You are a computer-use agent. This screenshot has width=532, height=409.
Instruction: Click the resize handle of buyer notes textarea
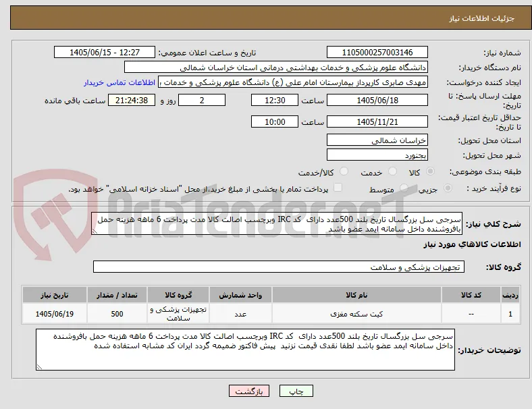coord(39,367)
